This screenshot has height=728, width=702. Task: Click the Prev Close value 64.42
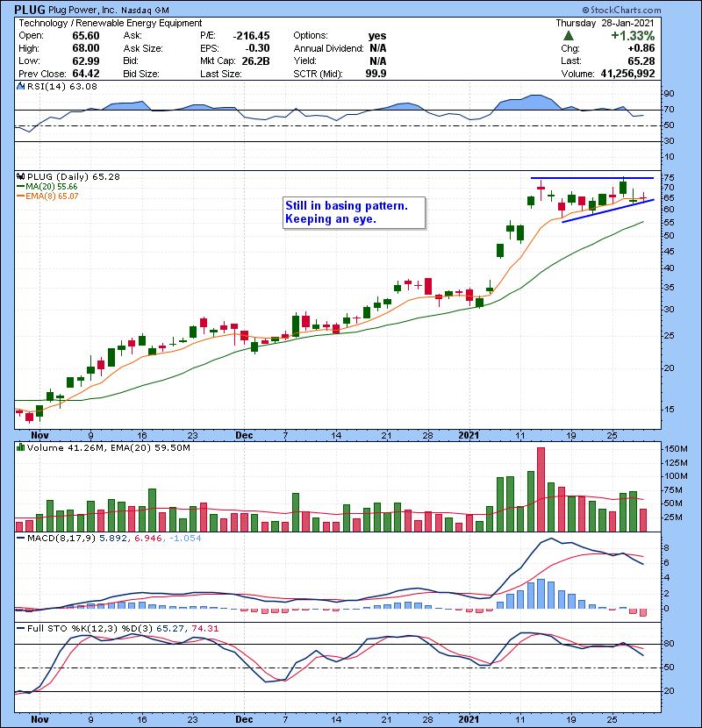pos(86,74)
